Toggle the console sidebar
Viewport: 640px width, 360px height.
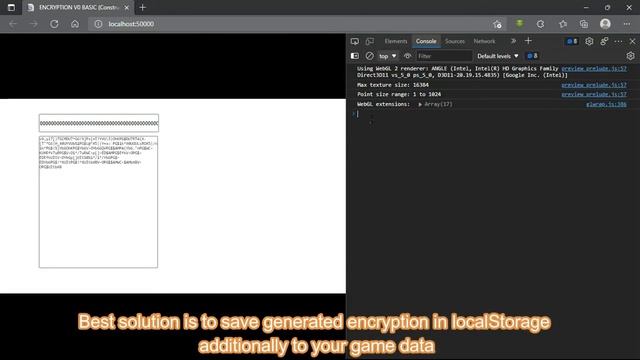tap(355, 56)
